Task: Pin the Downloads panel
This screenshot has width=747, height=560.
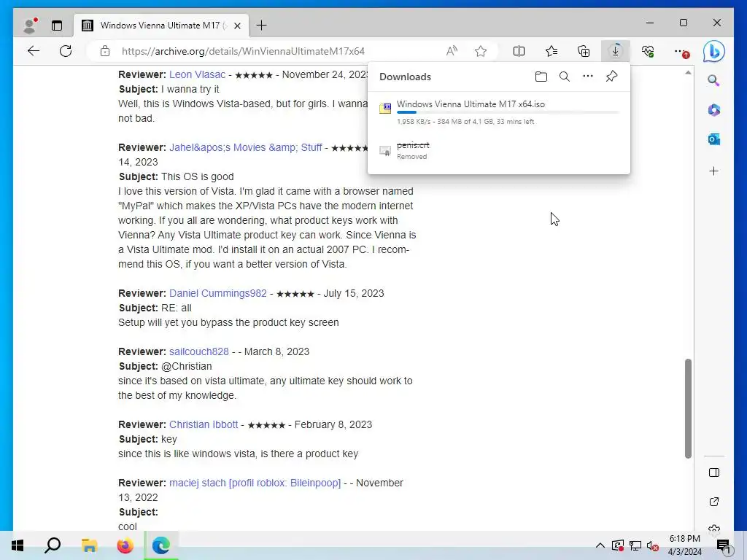Action: pyautogui.click(x=612, y=76)
